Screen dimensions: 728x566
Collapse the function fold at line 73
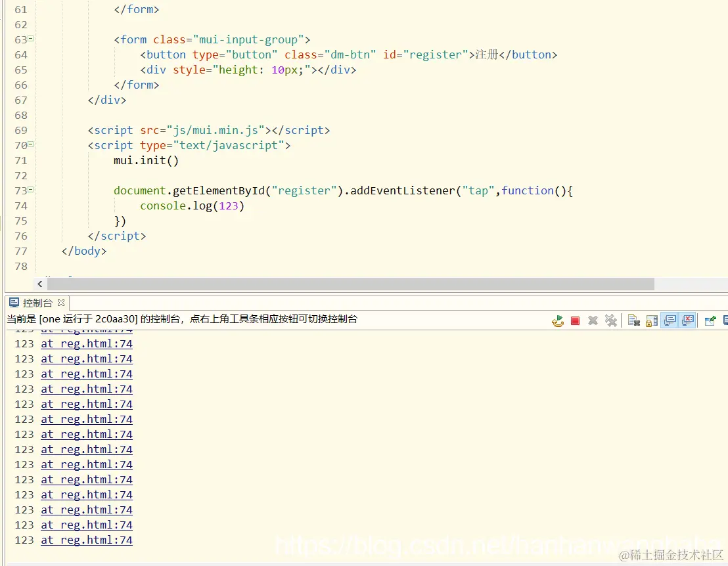coord(31,189)
